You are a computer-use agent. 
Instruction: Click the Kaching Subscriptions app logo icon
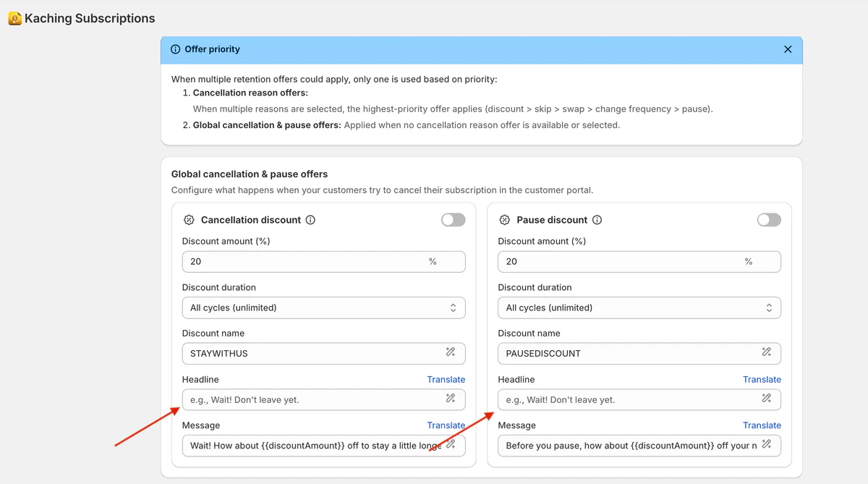coord(14,19)
